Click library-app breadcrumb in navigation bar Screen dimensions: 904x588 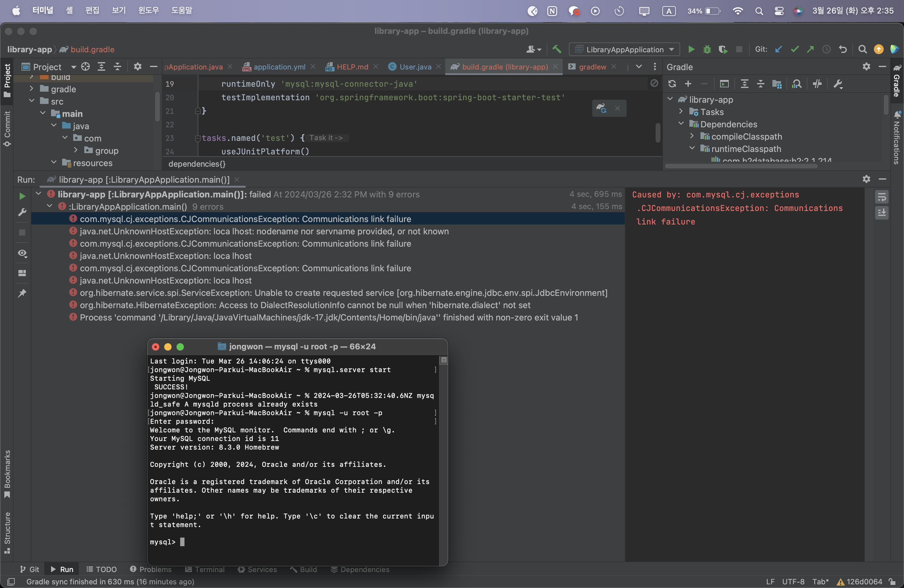coord(29,50)
